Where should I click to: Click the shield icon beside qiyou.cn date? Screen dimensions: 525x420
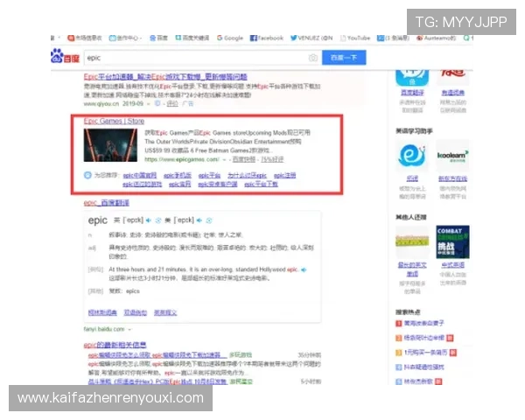[x=157, y=103]
